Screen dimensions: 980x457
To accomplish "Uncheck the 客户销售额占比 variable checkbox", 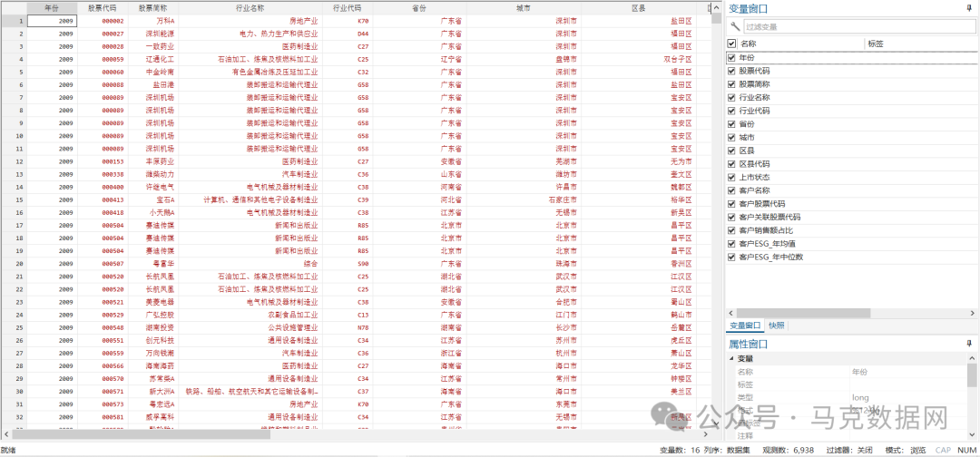I will [x=732, y=230].
